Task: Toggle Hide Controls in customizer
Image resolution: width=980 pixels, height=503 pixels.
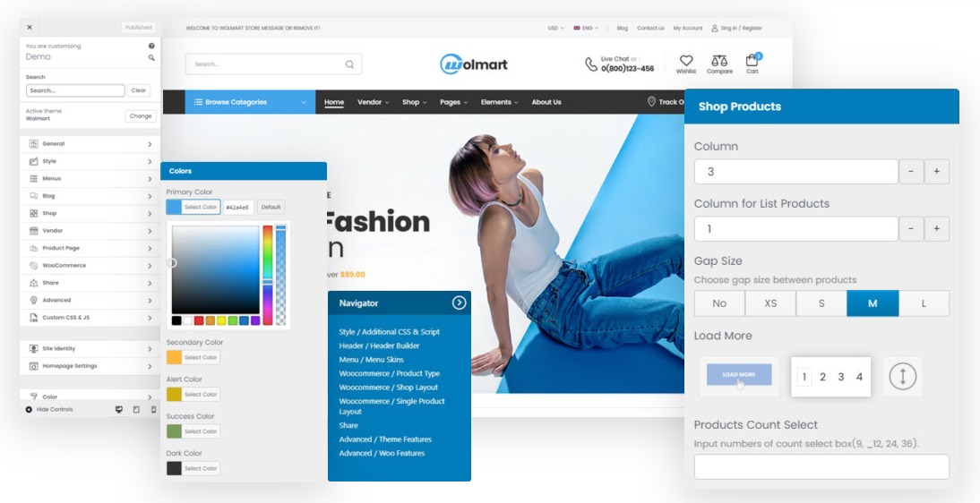Action: (49, 410)
